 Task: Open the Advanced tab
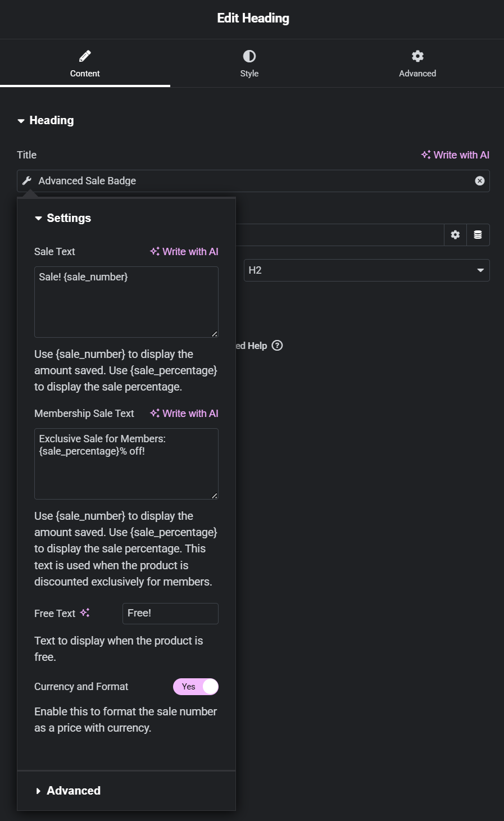pyautogui.click(x=417, y=63)
